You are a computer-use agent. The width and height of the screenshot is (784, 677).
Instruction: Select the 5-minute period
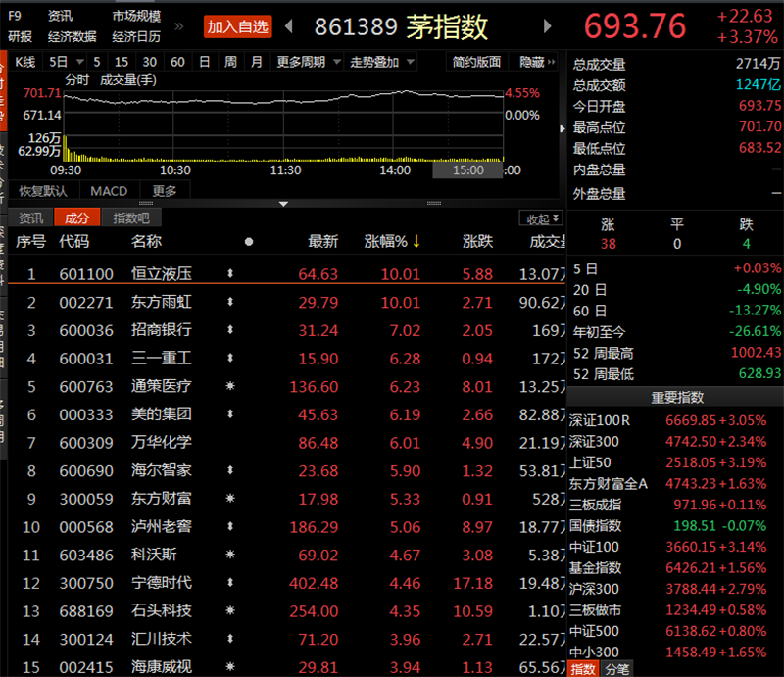pyautogui.click(x=97, y=62)
